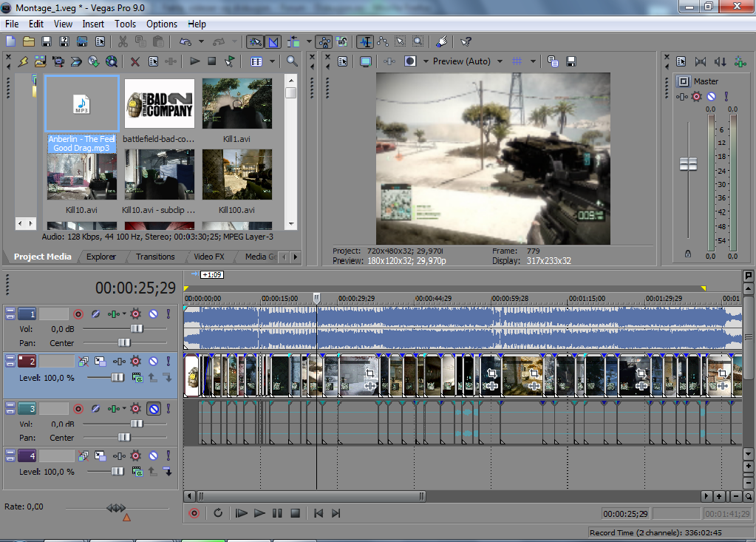Copy preview snapshot to clipboard icon

553,61
